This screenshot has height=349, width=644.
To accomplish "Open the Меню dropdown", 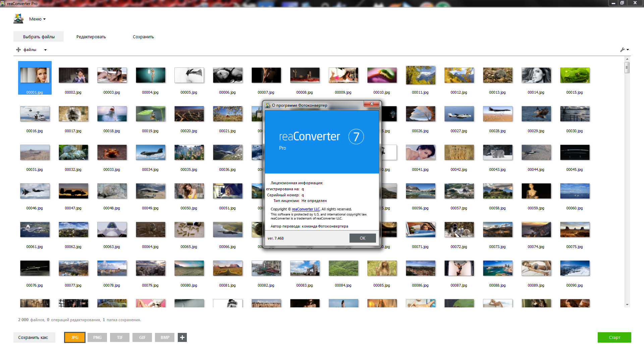I will pos(37,19).
